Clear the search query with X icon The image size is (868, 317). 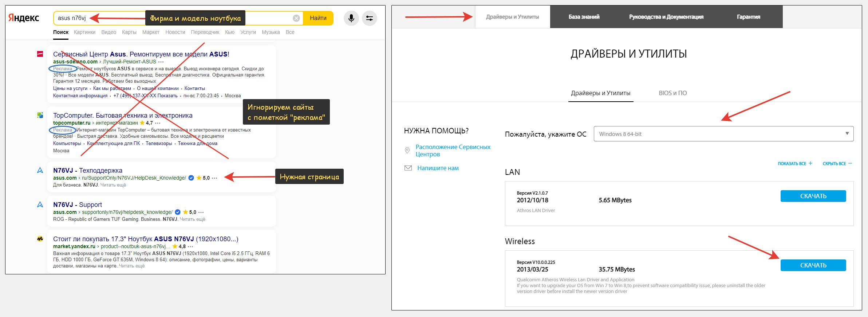click(x=296, y=18)
